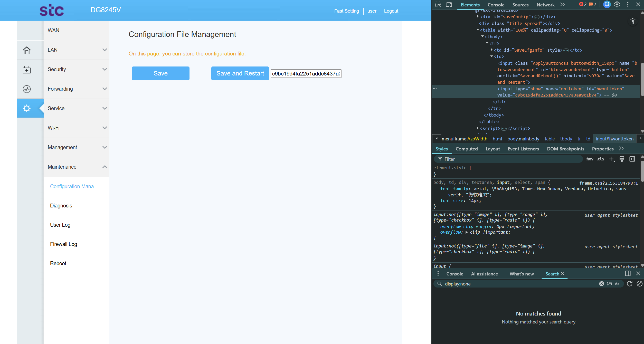
Task: Click the Save and Restart button
Action: point(240,73)
